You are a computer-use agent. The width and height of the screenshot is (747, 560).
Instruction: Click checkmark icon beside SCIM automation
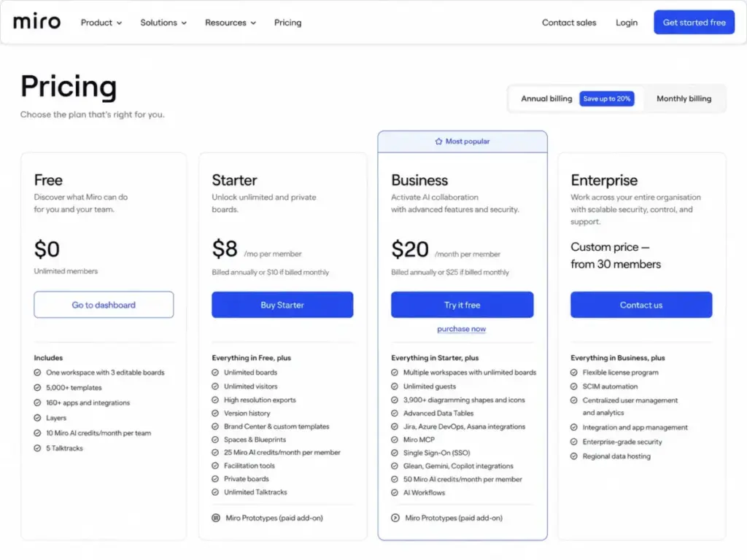click(573, 386)
